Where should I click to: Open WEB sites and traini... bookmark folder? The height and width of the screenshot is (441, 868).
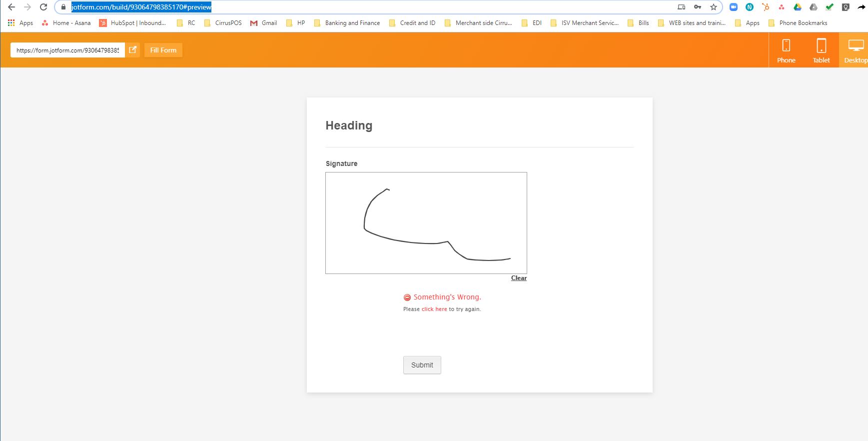coord(692,23)
